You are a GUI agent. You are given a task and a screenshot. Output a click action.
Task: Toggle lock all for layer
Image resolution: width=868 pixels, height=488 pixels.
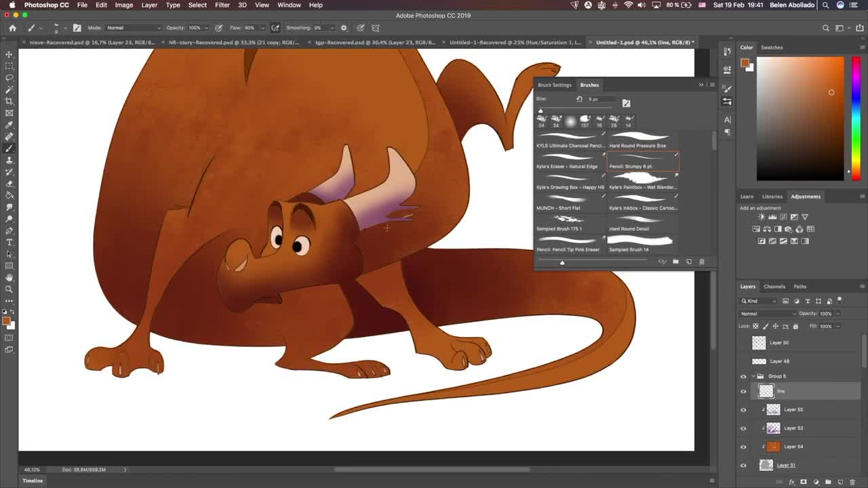795,326
